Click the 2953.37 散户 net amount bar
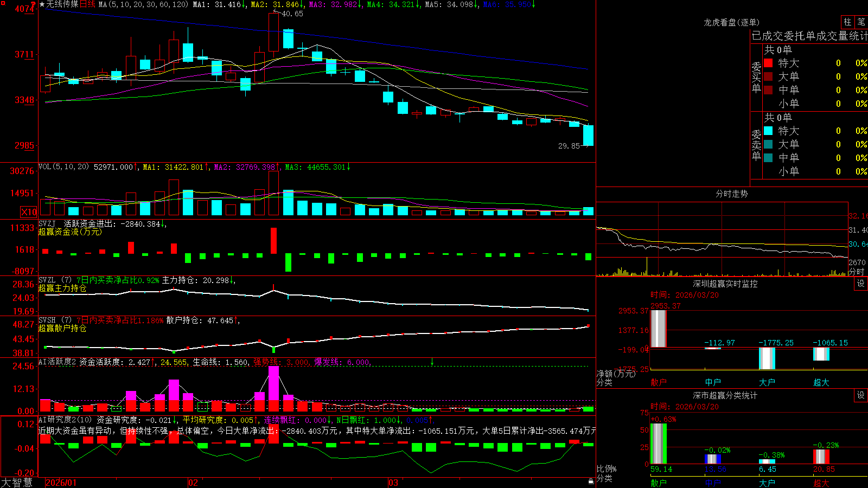This screenshot has height=488, width=868. point(659,329)
